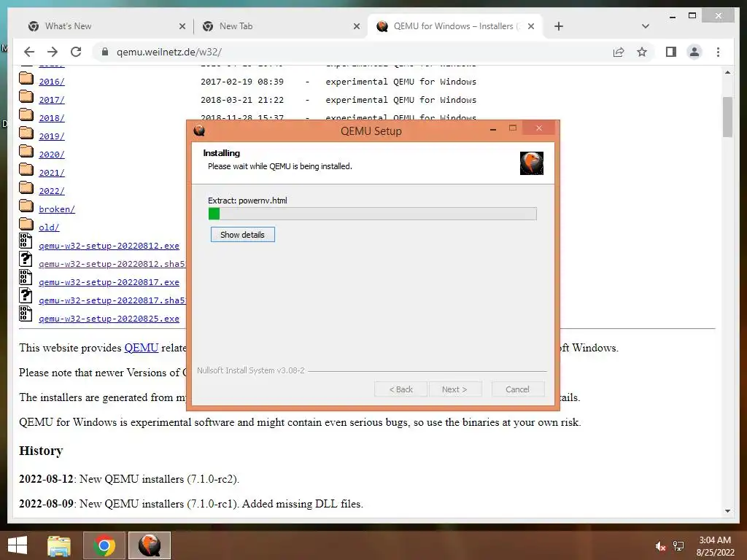Image resolution: width=747 pixels, height=560 pixels.
Task: Share this page using the share icon
Action: coord(619,52)
